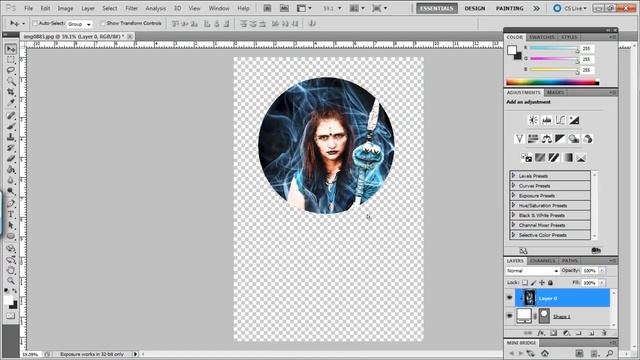Choose the Spot Healing Brush tool
Viewport: 640px width, 360px height.
(x=11, y=116)
